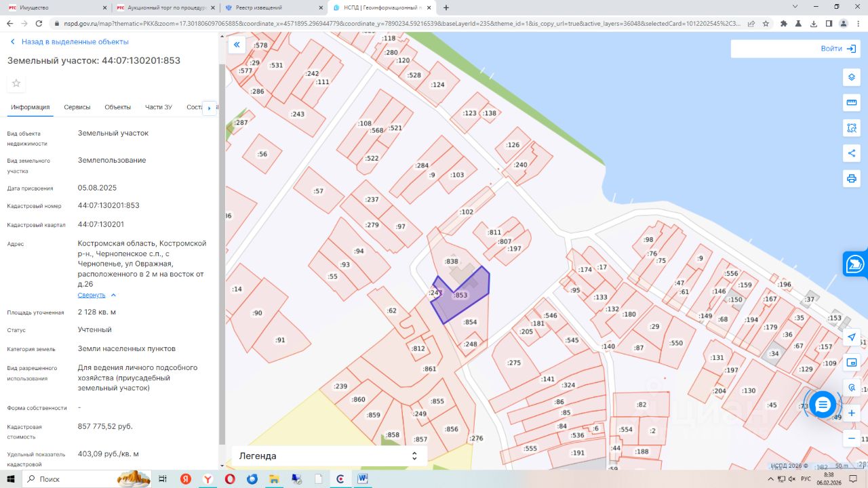Select the search-by-area tool
The height and width of the screenshot is (488, 868).
851,128
